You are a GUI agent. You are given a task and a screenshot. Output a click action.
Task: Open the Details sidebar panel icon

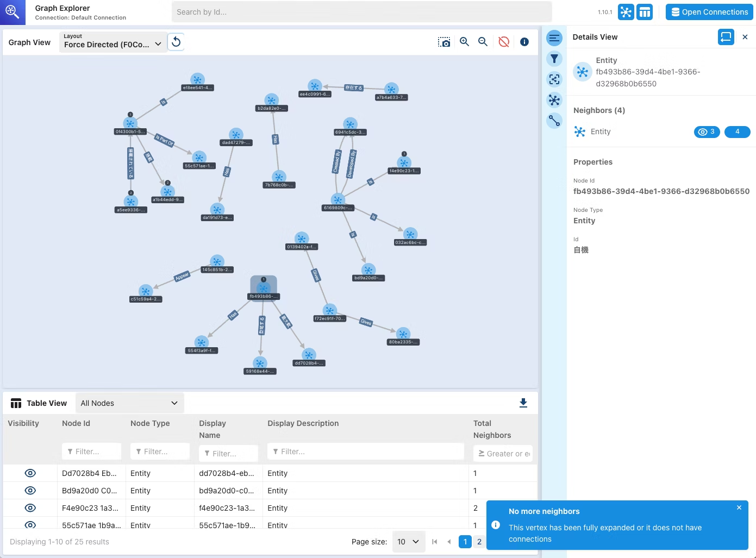tap(554, 38)
